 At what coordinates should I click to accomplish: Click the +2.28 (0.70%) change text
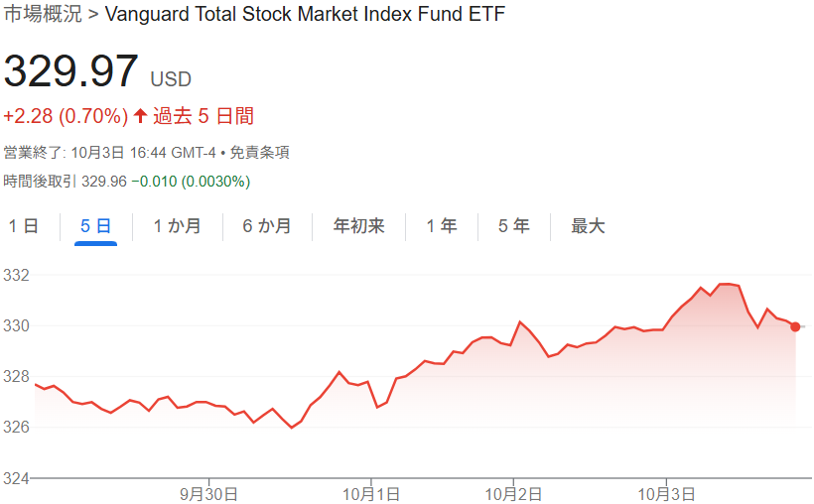pyautogui.click(x=66, y=116)
